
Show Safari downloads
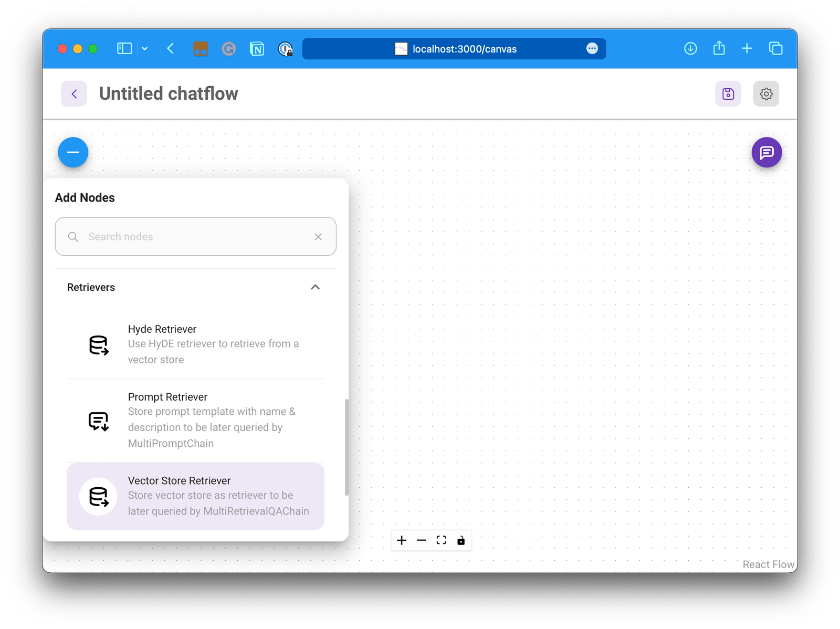click(691, 49)
